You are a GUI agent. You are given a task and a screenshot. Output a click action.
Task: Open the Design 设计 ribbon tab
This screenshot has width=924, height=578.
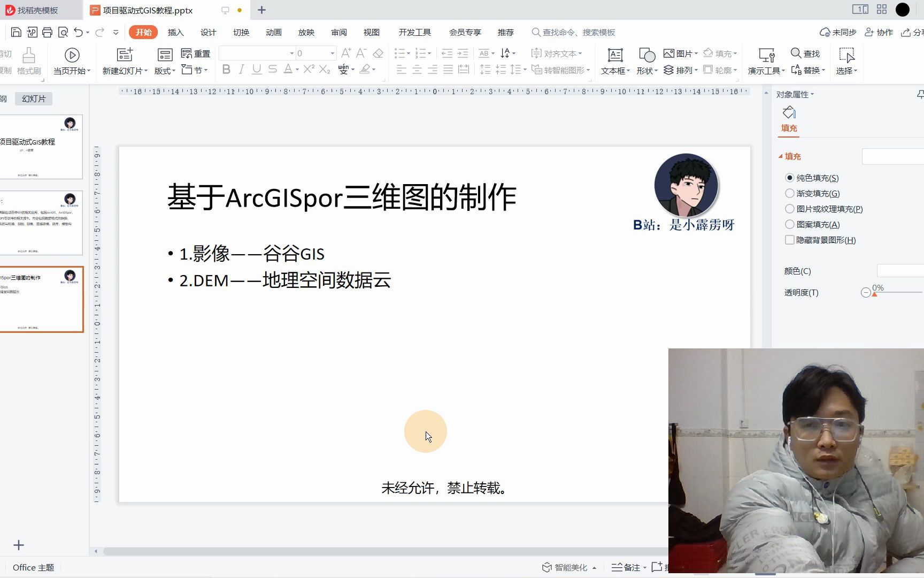[x=208, y=32]
